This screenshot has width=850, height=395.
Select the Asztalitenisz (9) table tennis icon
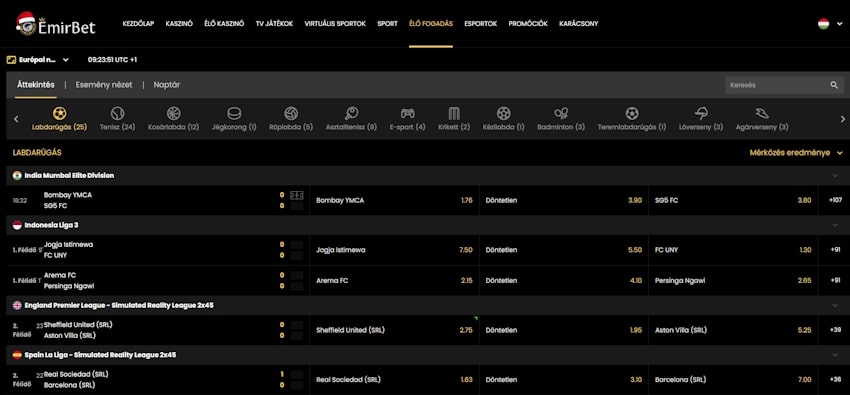351,113
